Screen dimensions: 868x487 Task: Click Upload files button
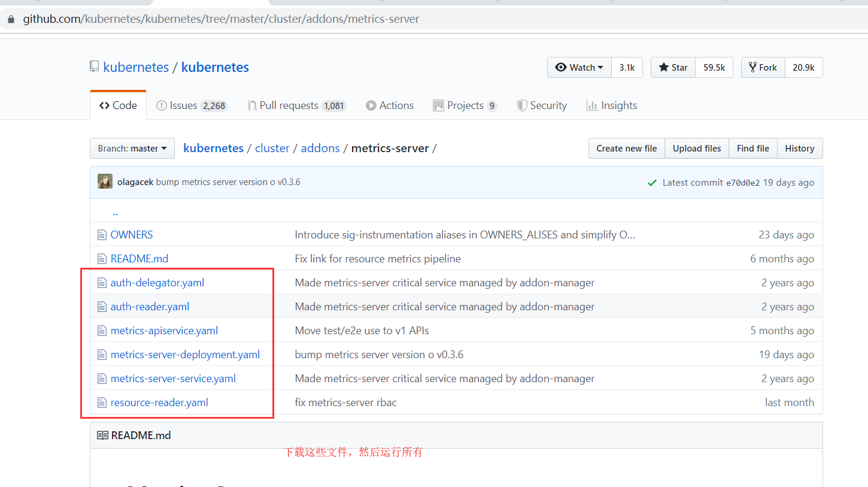[697, 149]
